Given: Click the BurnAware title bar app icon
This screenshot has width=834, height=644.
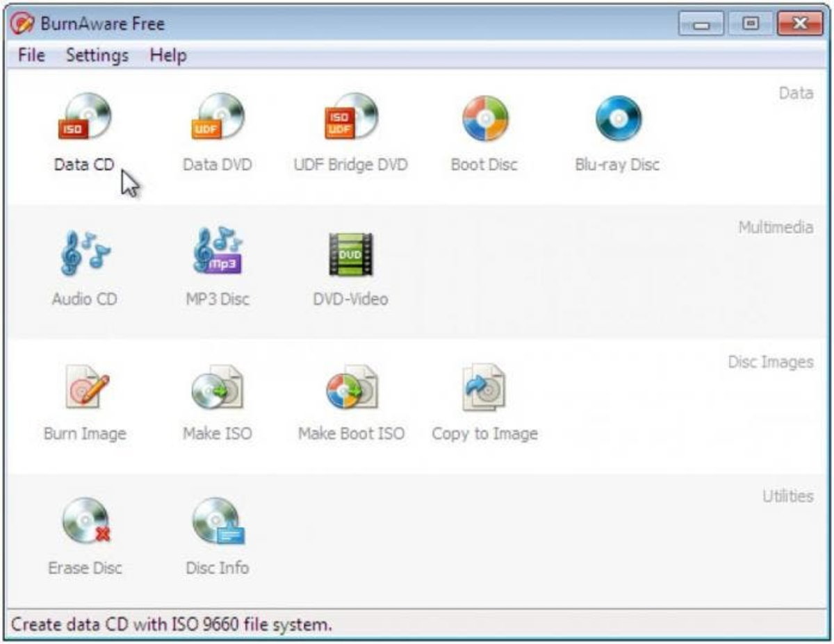Looking at the screenshot, I should pyautogui.click(x=21, y=24).
